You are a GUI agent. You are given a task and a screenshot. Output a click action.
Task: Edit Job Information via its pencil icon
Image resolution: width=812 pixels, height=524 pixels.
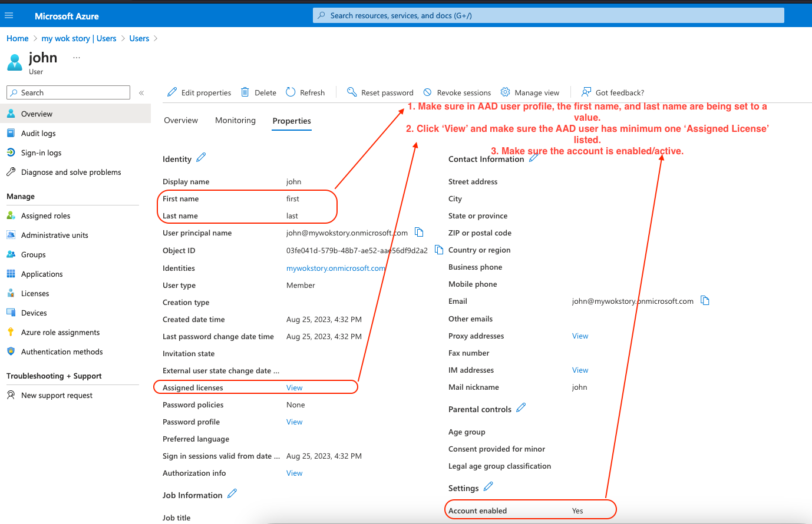tap(232, 493)
